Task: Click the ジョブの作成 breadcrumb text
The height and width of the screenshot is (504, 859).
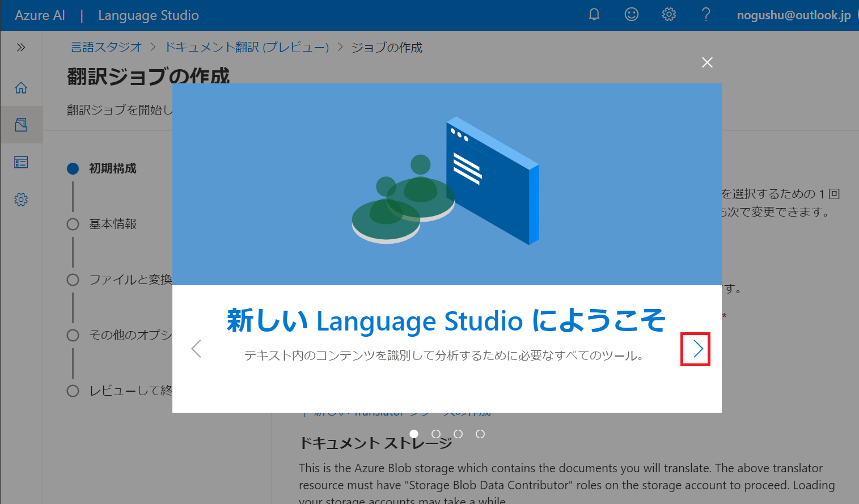Action: 387,47
